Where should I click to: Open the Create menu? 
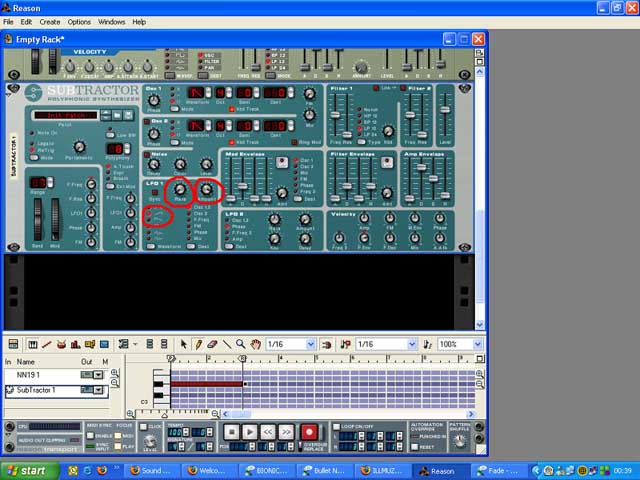(x=50, y=22)
